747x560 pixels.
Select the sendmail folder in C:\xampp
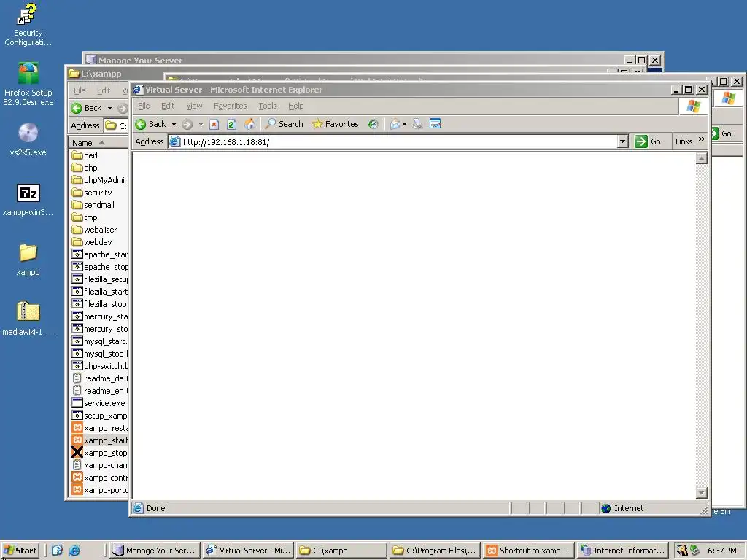click(x=93, y=205)
